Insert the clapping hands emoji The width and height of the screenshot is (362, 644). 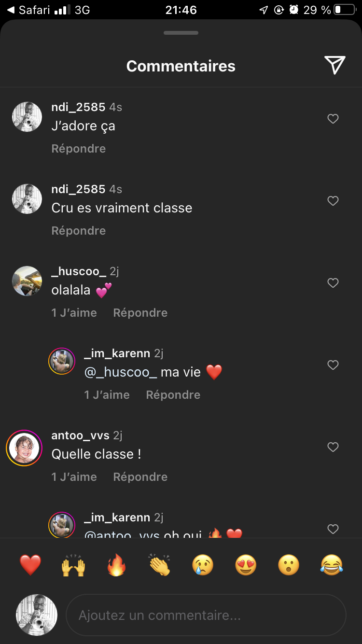pos(160,565)
